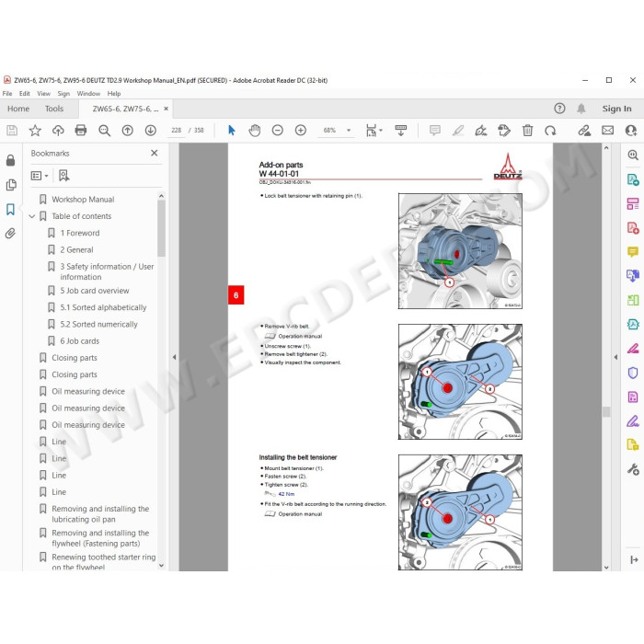Viewport: 644px width, 644px height.
Task: Go to previous page arrow
Action: click(127, 131)
